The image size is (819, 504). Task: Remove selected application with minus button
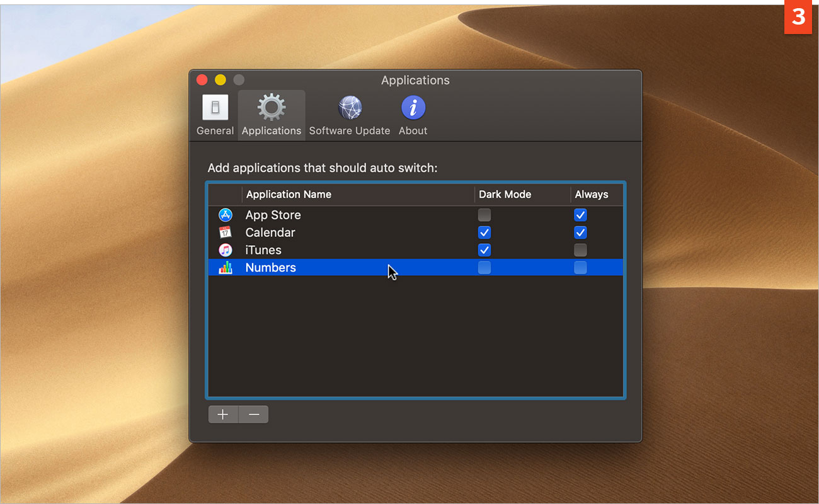(x=254, y=415)
